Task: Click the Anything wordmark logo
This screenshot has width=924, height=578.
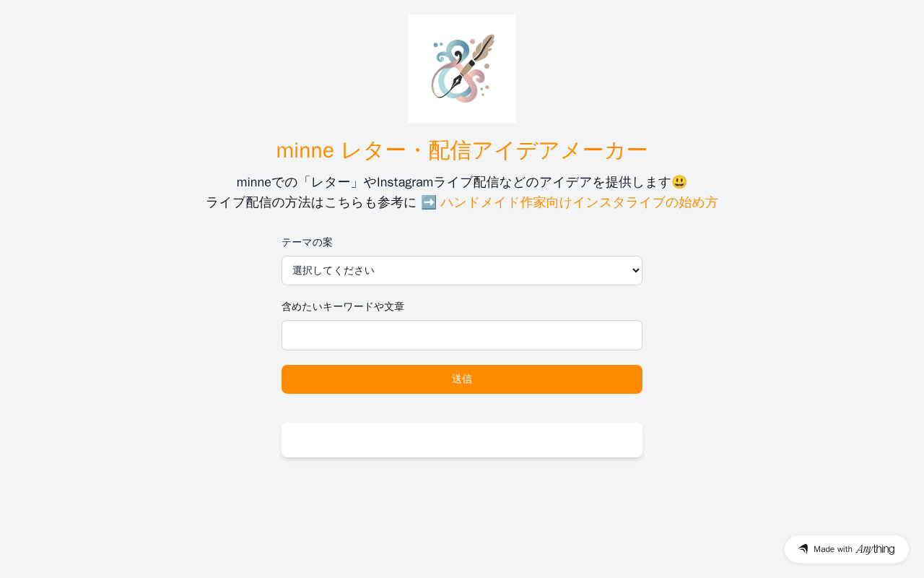Action: [875, 549]
